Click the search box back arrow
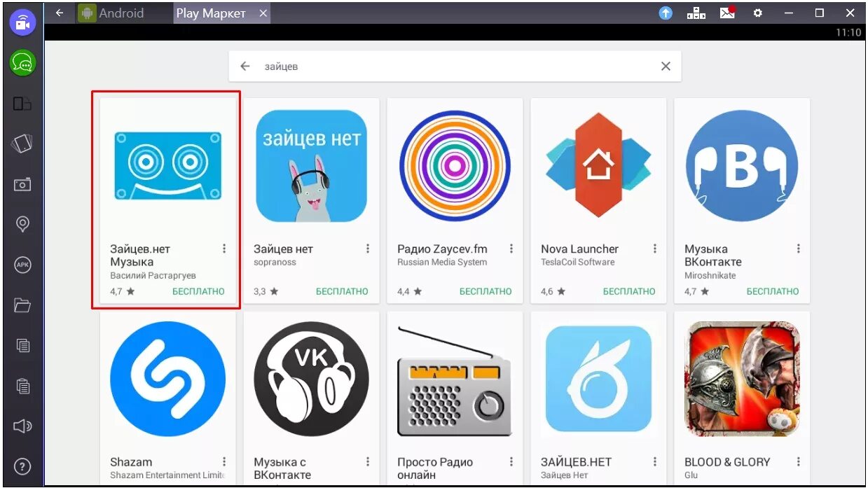Viewport: 868px width, 488px height. tap(244, 66)
